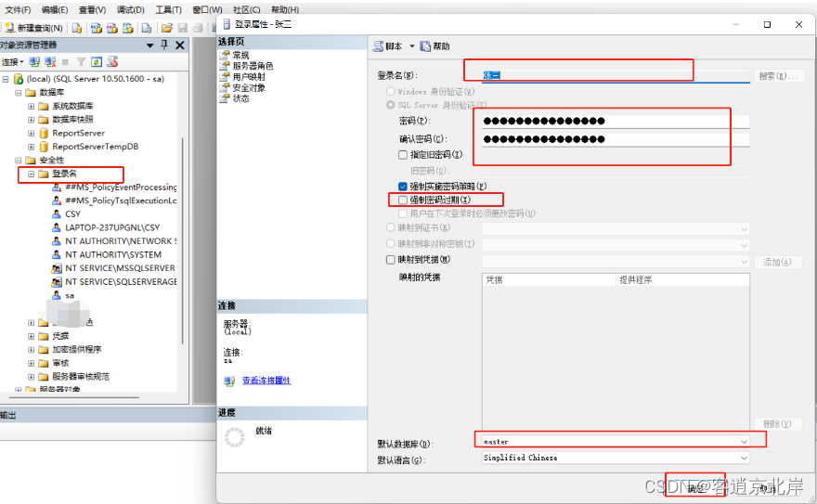Click the Filter funnel icon in Object Explorer

[x=81, y=62]
